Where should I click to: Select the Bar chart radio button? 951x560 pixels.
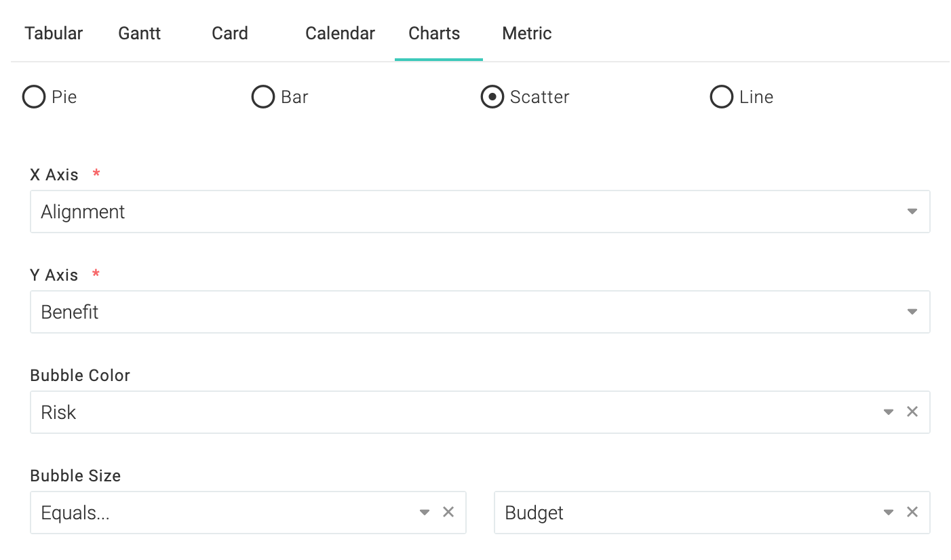pos(263,97)
